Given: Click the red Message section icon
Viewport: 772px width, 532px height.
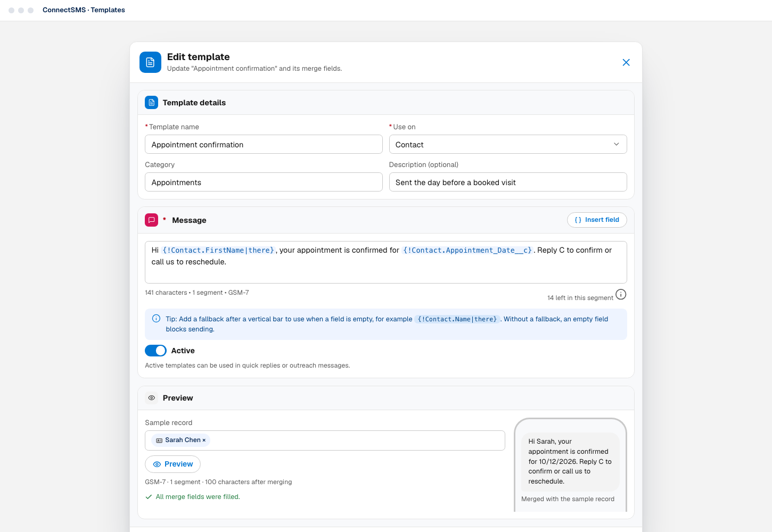Looking at the screenshot, I should [x=152, y=220].
